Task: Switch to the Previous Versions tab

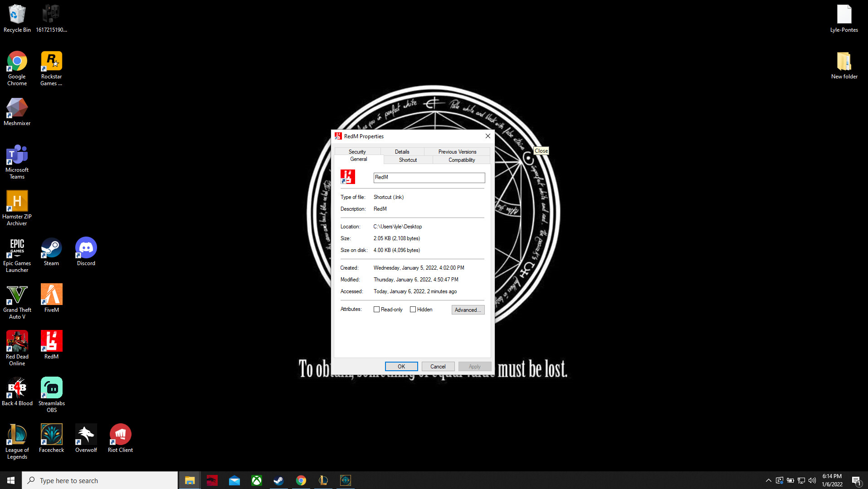Action: [x=457, y=152]
